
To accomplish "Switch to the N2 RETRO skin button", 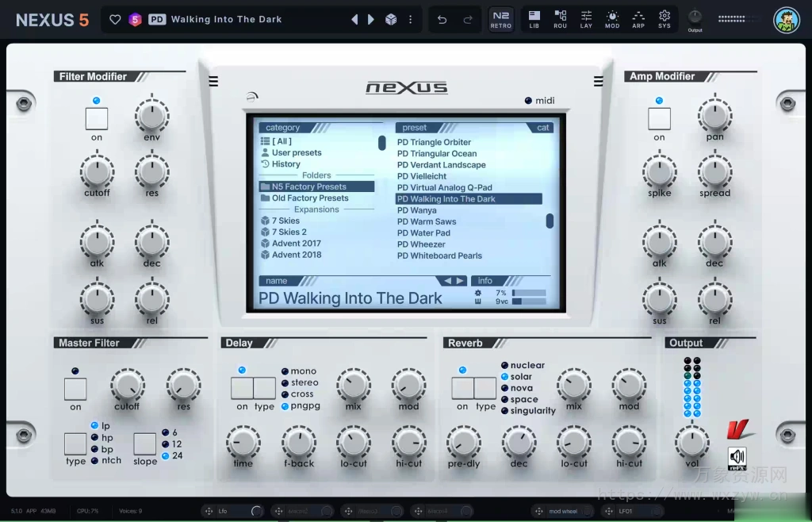I will coord(500,19).
